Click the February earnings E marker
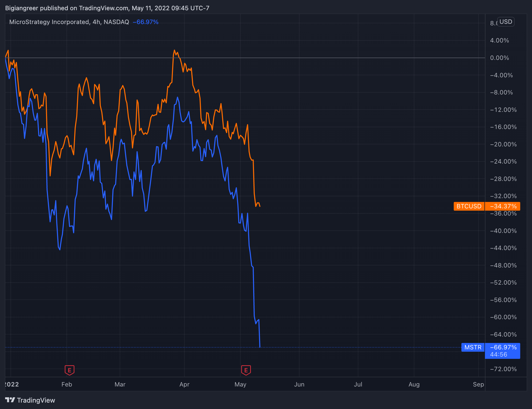Viewport: 532px width, 409px height. pos(69,370)
